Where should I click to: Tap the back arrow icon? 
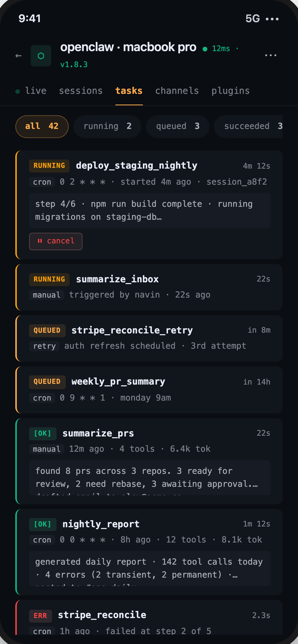click(x=19, y=56)
